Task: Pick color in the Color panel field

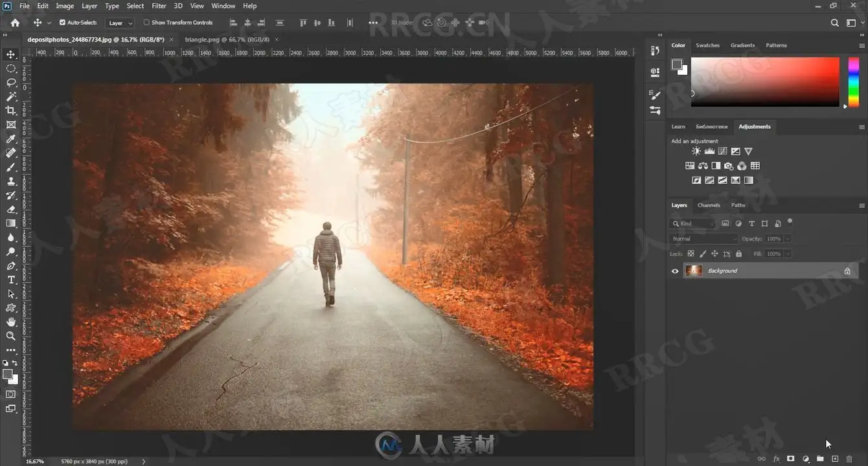Action: [x=765, y=82]
